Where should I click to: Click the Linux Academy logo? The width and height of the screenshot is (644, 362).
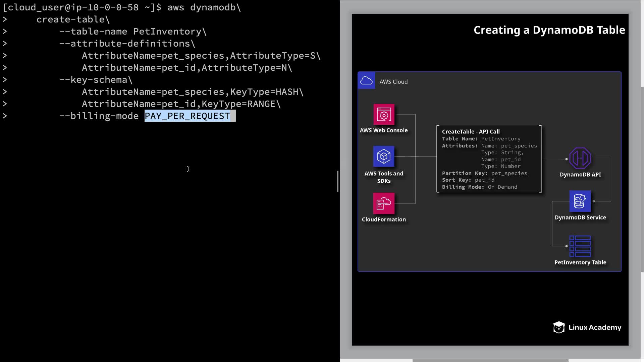(587, 327)
